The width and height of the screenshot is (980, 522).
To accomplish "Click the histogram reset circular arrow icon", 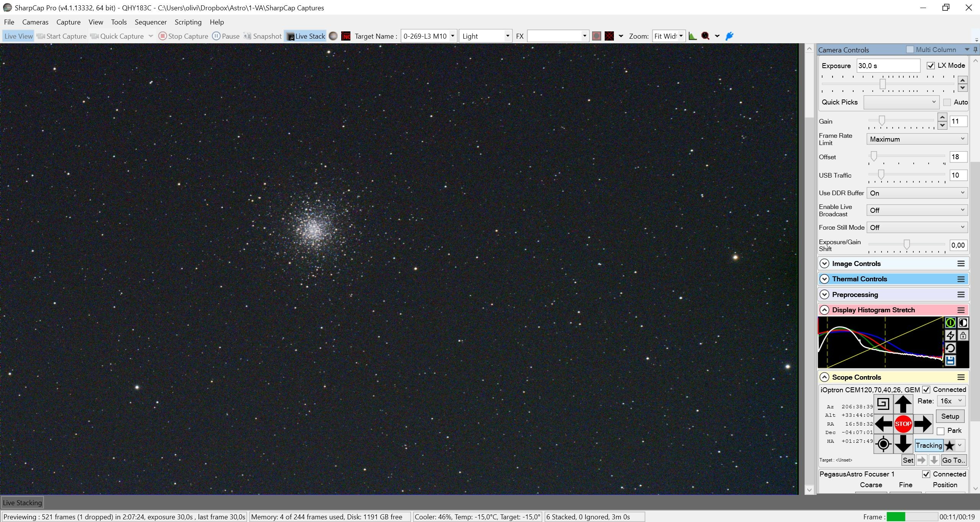I will (x=950, y=348).
